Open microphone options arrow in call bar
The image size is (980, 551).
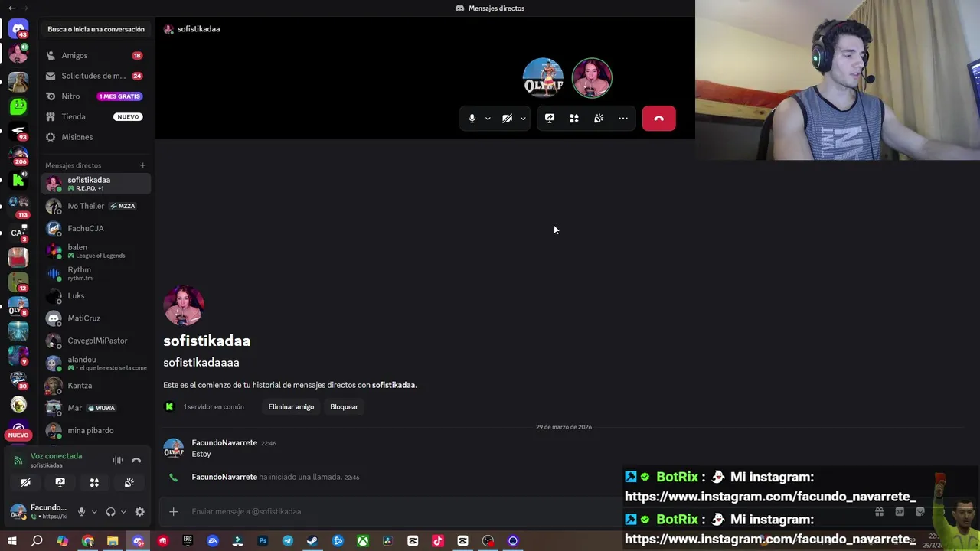tap(488, 119)
